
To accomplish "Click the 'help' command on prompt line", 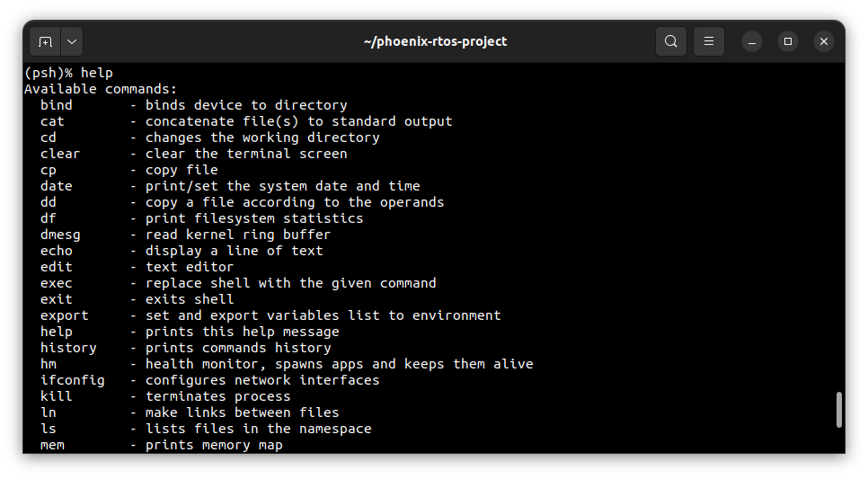I will (x=97, y=73).
